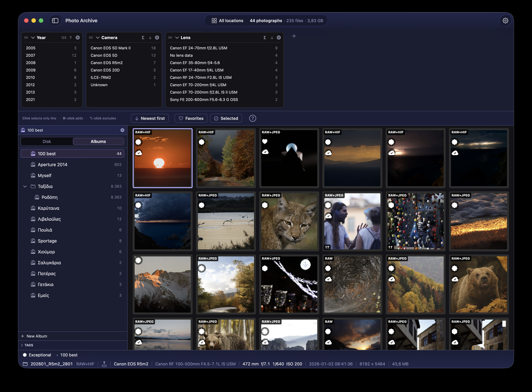
Task: Open the Year column type dropdown
Action: pos(33,37)
